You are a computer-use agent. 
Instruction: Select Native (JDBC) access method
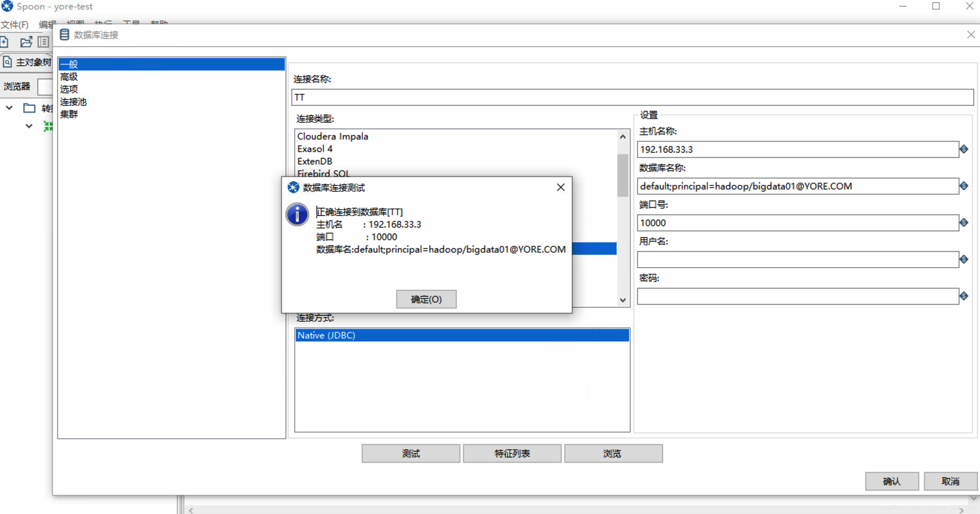pyautogui.click(x=462, y=335)
